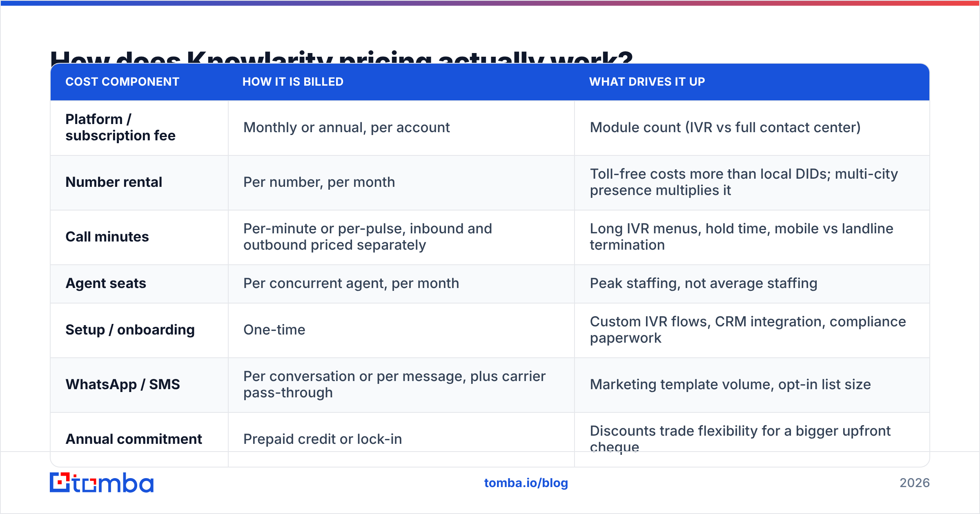
Task: Select the COST COMPONENT column header
Action: (122, 82)
